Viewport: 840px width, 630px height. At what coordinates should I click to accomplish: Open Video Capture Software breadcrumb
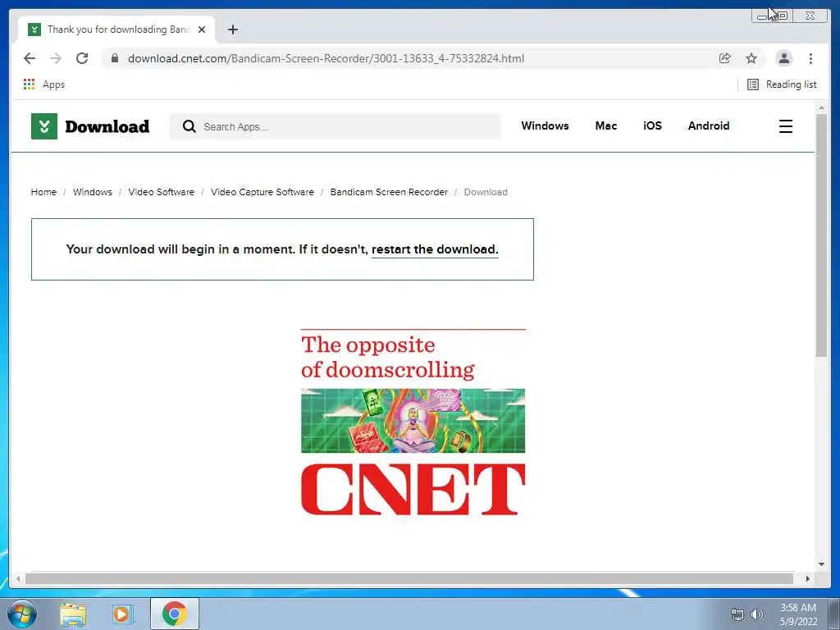point(262,192)
